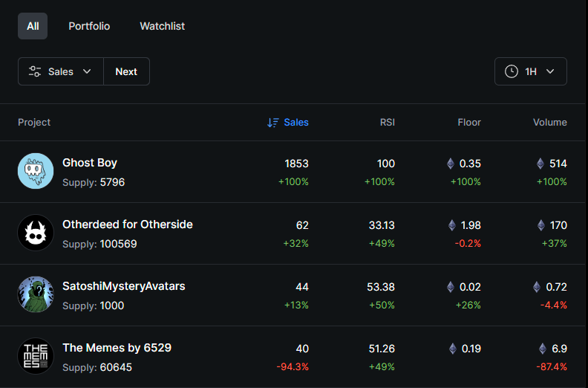This screenshot has width=588, height=388.
Task: Click The Memes sales change -94.3%
Action: tap(293, 366)
